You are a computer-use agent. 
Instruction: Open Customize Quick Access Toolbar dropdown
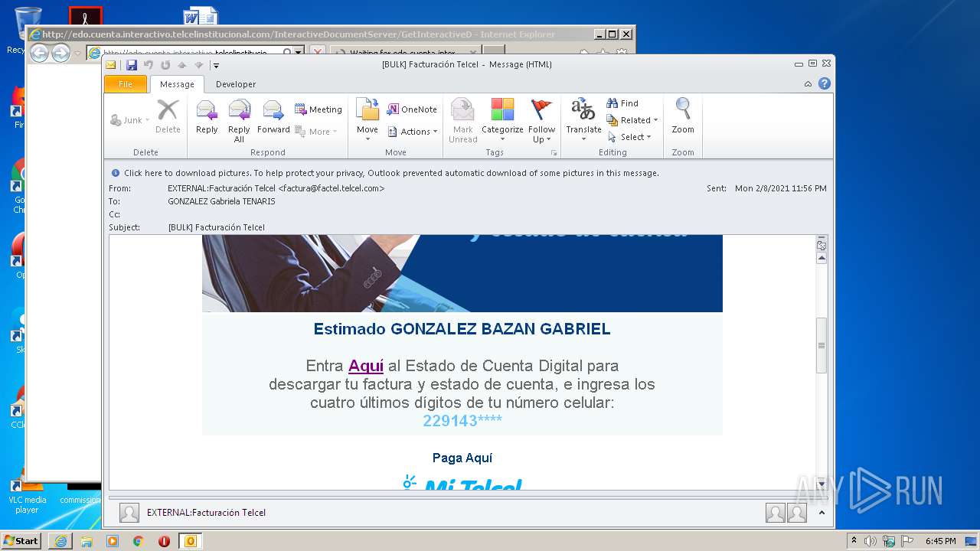tap(216, 65)
